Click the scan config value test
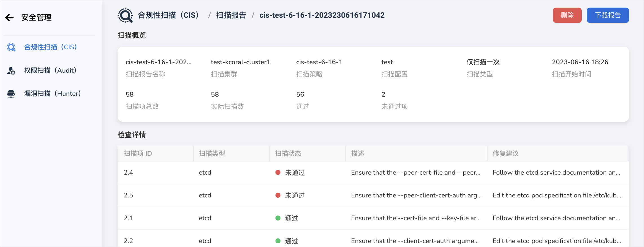Screen dimensions: 644x247 tap(387, 62)
